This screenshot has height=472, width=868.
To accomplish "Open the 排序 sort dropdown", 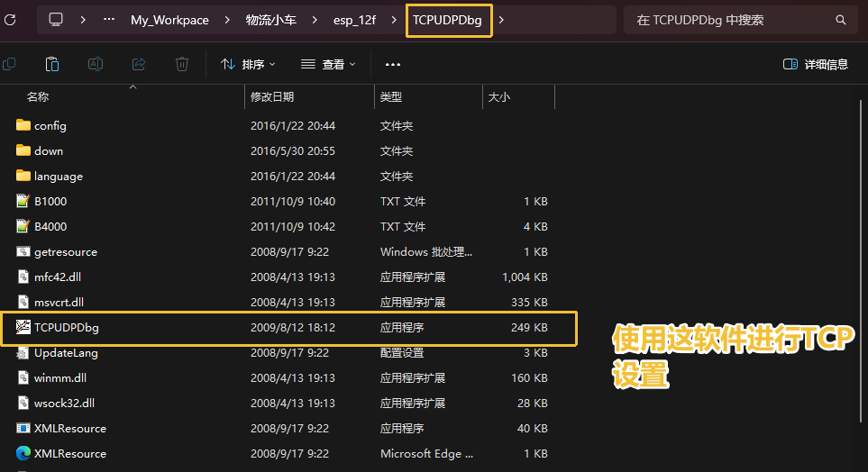I will [248, 64].
